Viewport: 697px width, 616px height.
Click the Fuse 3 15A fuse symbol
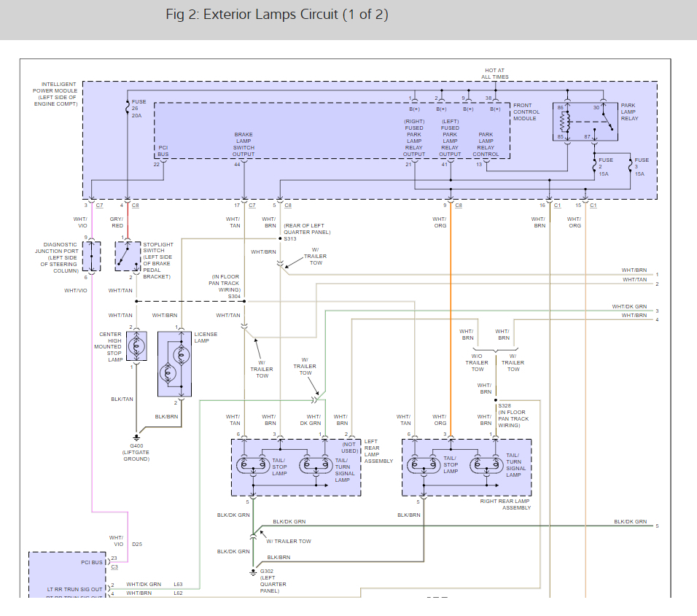click(x=630, y=166)
